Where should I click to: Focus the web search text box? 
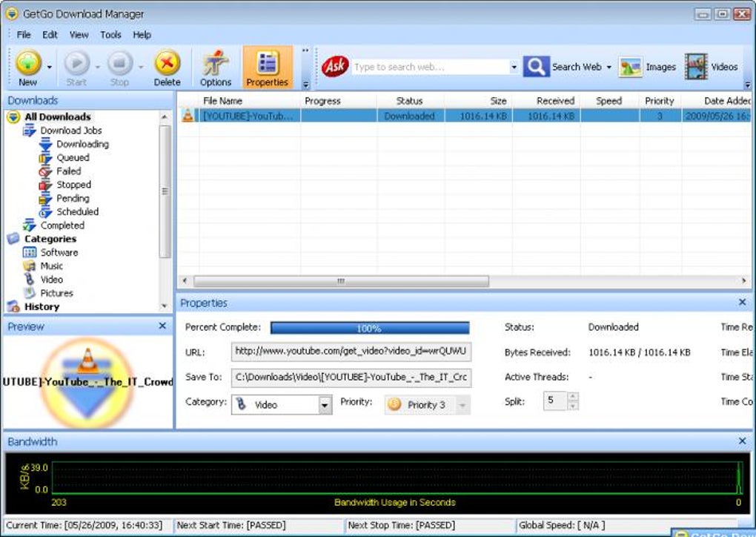[430, 67]
